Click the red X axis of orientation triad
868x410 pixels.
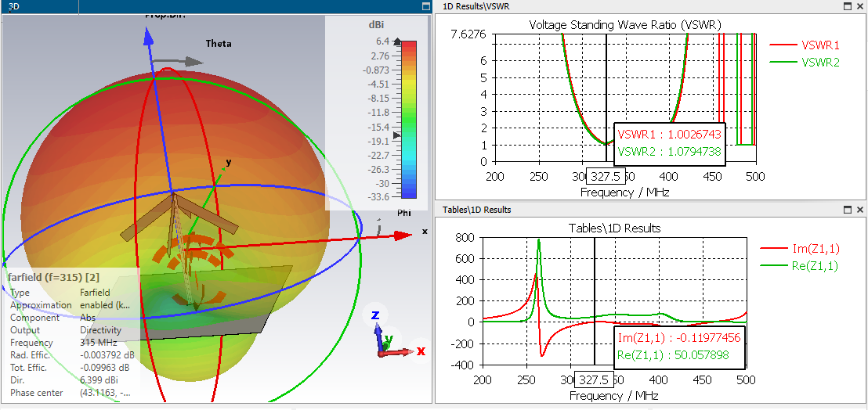(x=402, y=351)
